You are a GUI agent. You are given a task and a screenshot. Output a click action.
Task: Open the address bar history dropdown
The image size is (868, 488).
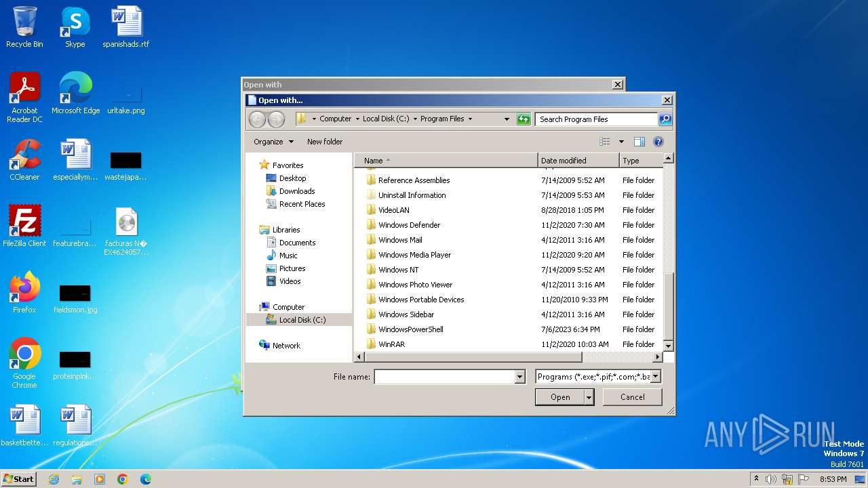point(507,119)
